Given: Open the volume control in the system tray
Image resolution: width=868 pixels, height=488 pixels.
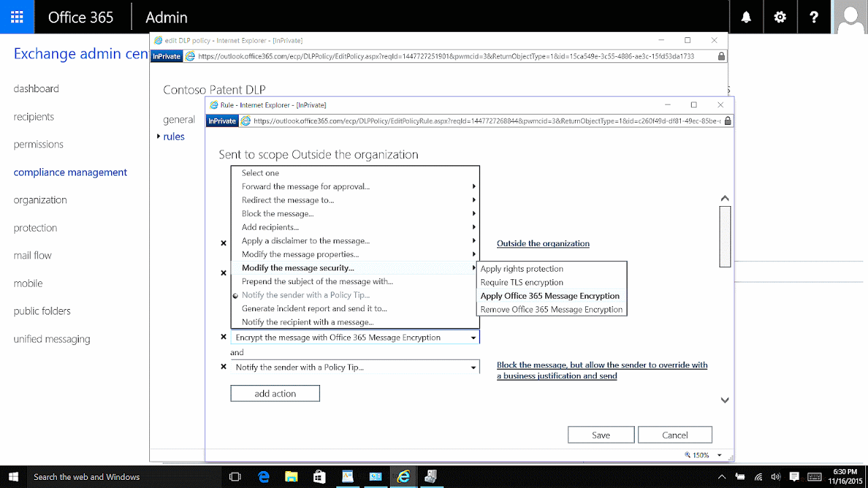Looking at the screenshot, I should point(776,477).
